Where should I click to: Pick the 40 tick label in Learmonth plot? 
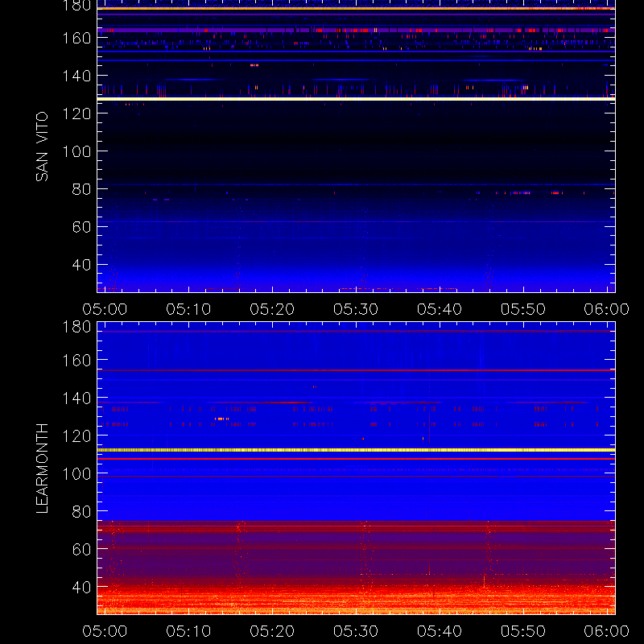point(81,588)
